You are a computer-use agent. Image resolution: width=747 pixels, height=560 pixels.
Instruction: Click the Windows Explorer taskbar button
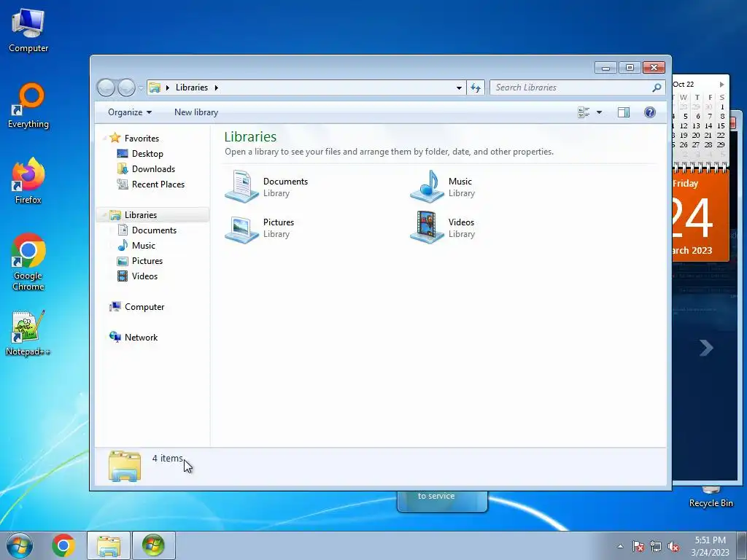[109, 545]
